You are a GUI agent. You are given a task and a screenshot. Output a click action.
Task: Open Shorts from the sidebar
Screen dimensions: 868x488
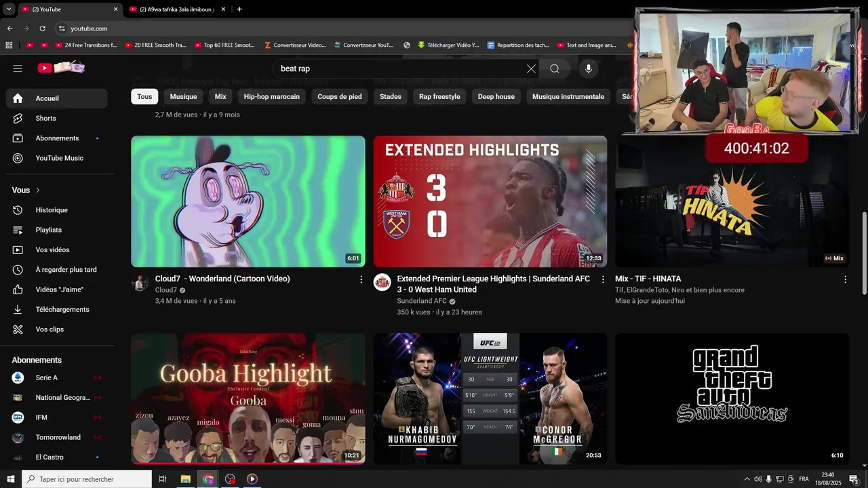(57, 118)
